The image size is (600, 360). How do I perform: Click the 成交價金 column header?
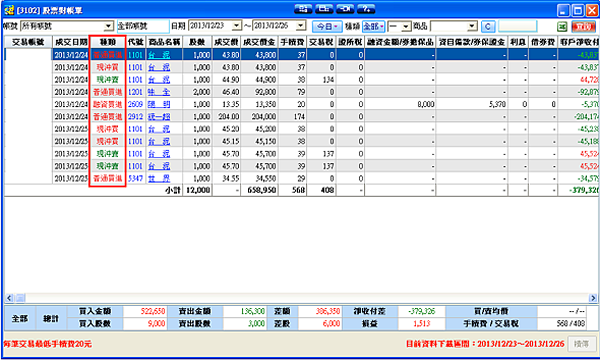[259, 42]
